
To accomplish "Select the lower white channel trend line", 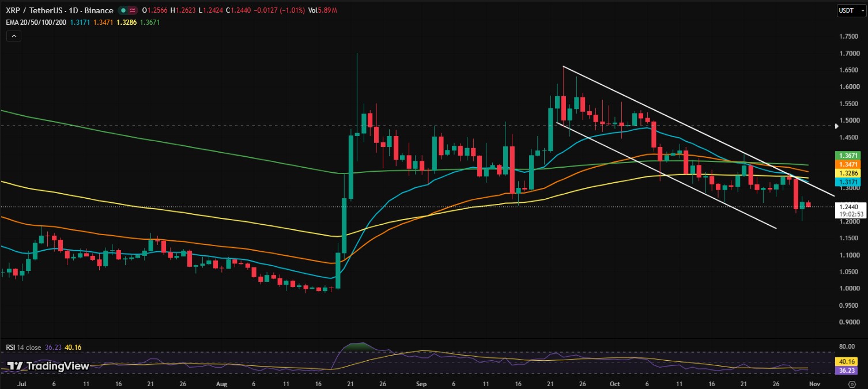I will tap(666, 175).
